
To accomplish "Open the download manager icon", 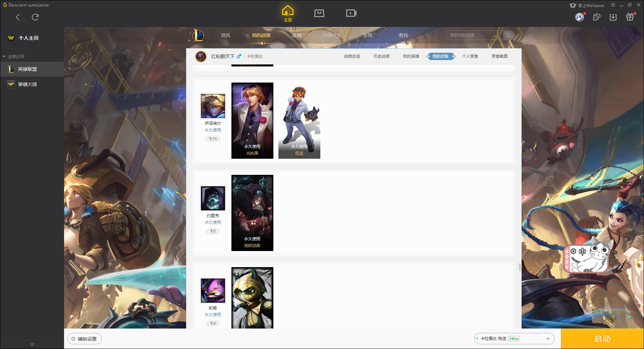I will coord(613,17).
